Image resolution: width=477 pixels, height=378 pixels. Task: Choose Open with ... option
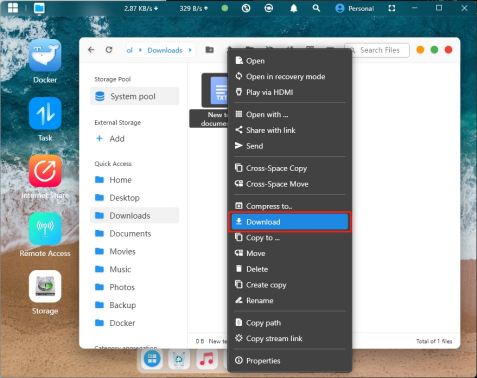(x=289, y=115)
